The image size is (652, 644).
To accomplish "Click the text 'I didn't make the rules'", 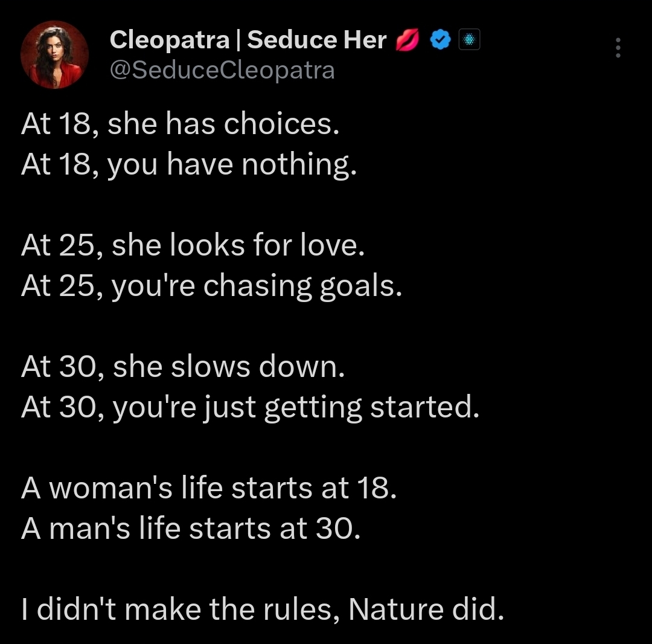I will pyautogui.click(x=180, y=610).
